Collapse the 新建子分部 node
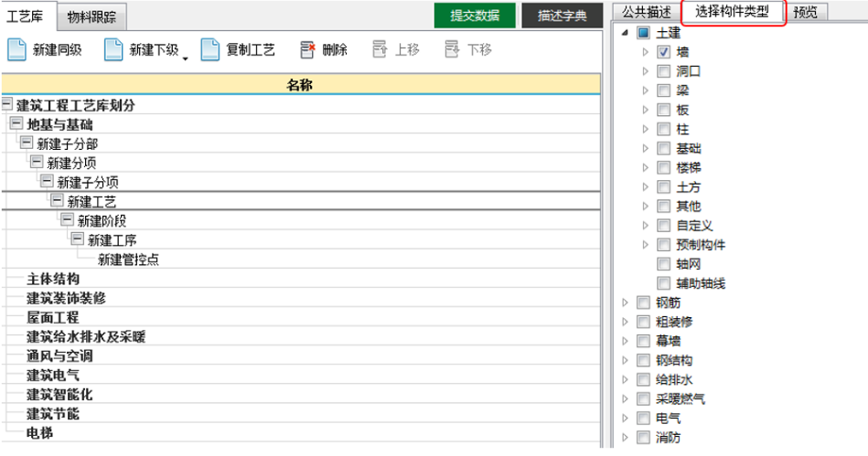The image size is (868, 456). pyautogui.click(x=27, y=143)
